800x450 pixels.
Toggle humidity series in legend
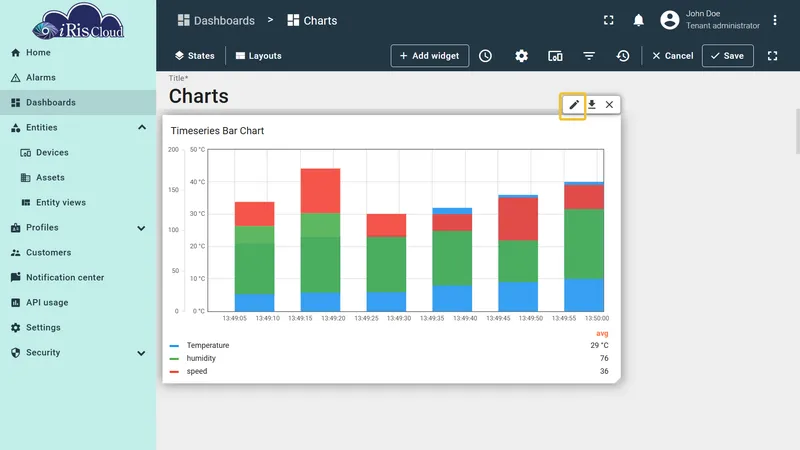click(201, 358)
